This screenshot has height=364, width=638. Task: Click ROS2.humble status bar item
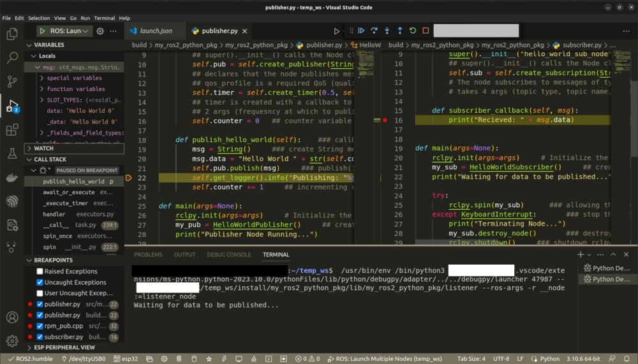31,359
